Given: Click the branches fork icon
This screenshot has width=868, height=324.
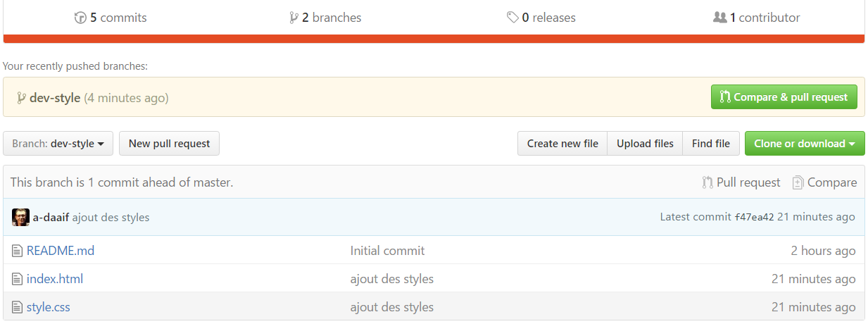Looking at the screenshot, I should [x=294, y=18].
